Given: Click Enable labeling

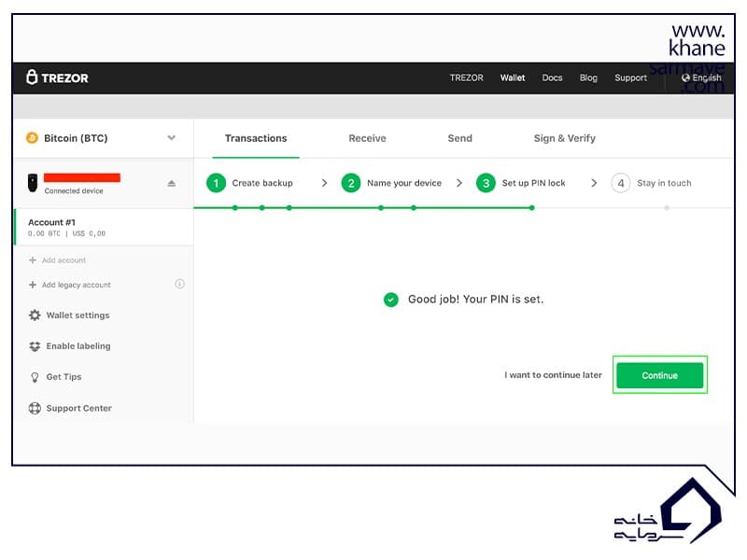Looking at the screenshot, I should pos(78,346).
